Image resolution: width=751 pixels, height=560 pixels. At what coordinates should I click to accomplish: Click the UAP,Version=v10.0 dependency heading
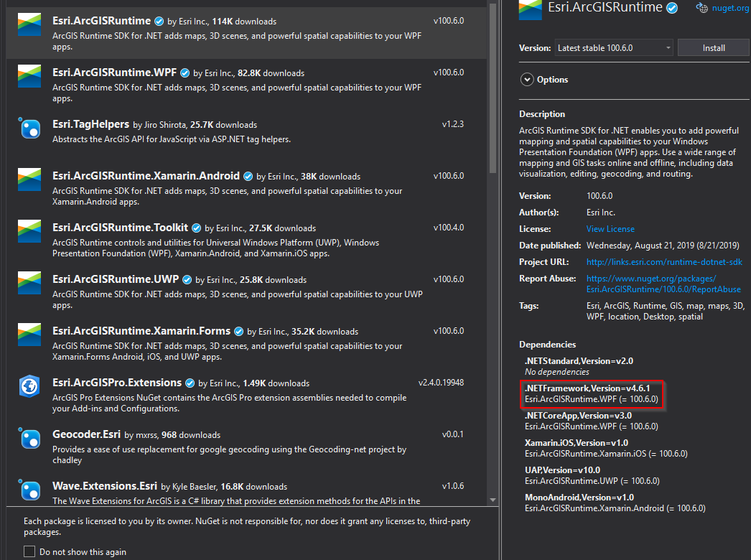pos(562,470)
